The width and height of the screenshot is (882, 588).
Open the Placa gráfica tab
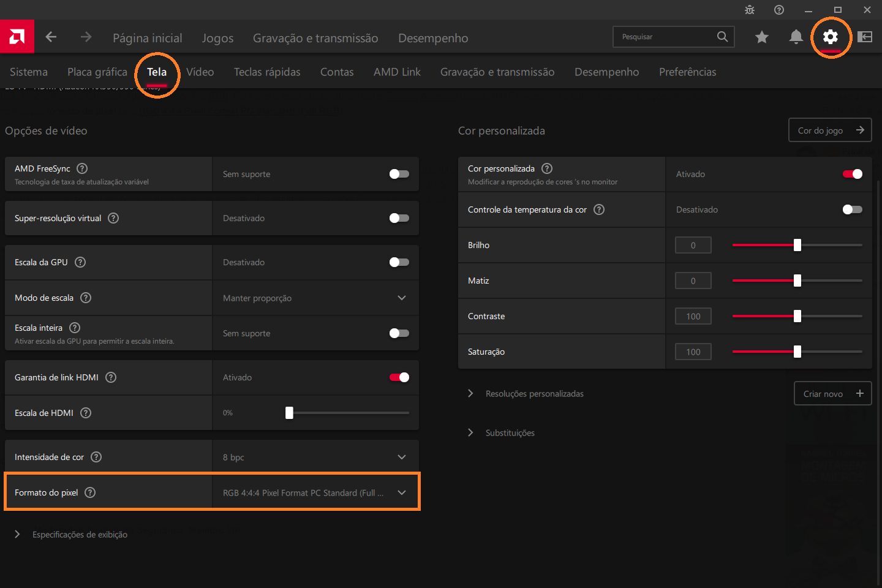[97, 72]
